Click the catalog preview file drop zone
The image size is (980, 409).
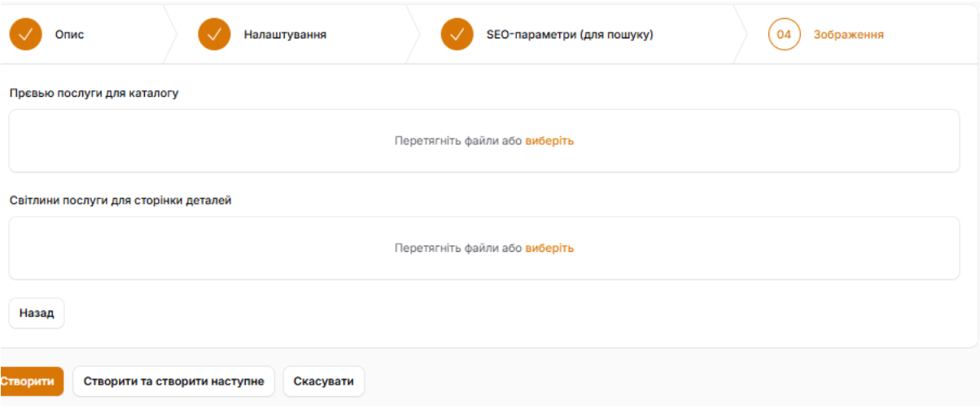point(244,141)
